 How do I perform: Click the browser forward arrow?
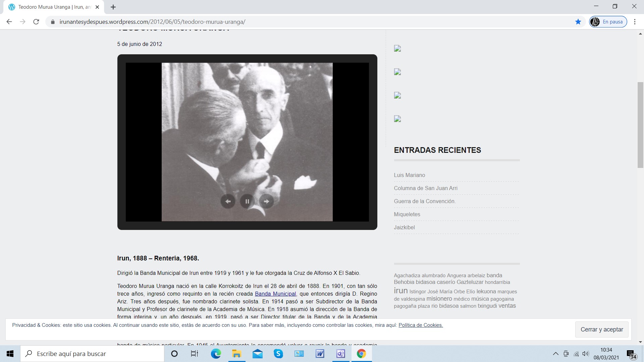click(22, 22)
